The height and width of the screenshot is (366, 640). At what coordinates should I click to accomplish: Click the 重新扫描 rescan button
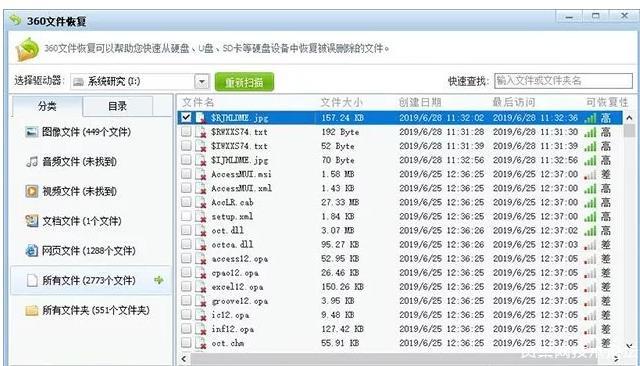[x=244, y=82]
